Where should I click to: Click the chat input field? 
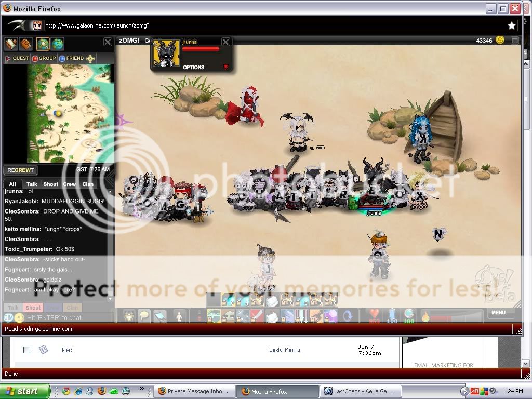point(62,317)
